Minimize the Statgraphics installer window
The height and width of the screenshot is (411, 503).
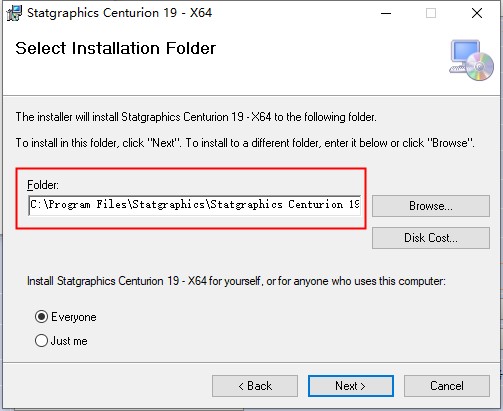386,13
